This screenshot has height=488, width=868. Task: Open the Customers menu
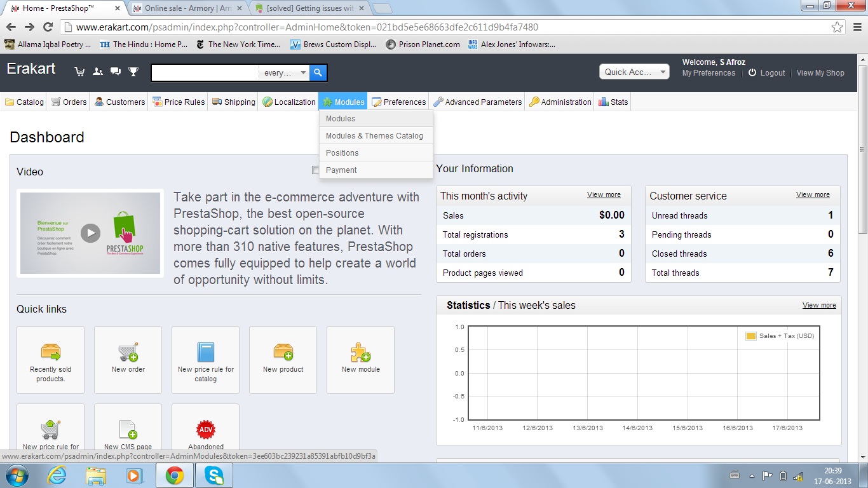coord(119,102)
